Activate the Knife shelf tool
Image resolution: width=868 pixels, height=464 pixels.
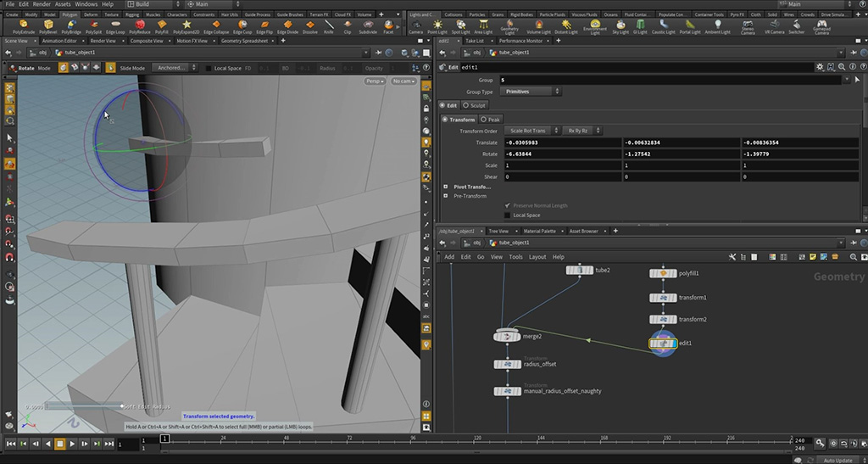[328, 25]
